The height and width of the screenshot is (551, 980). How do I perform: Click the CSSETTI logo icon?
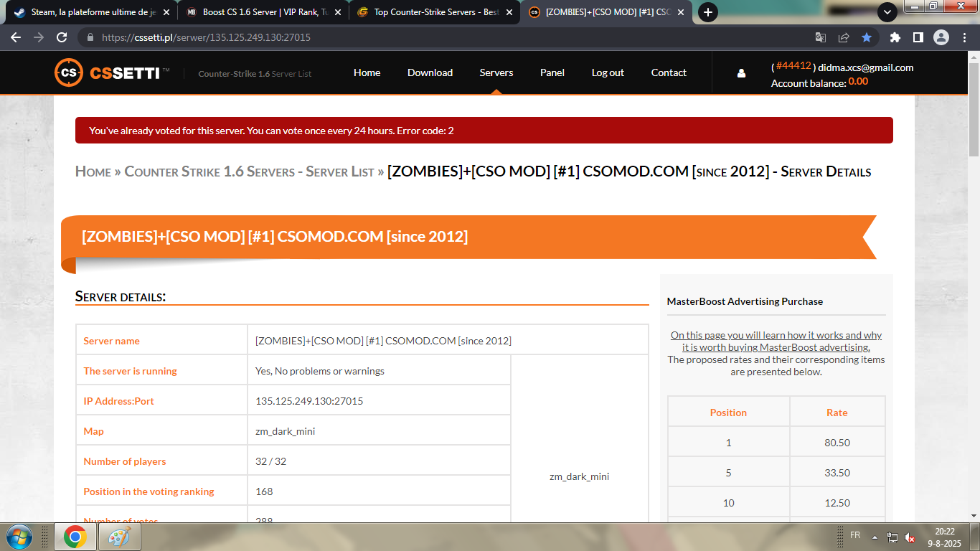69,72
